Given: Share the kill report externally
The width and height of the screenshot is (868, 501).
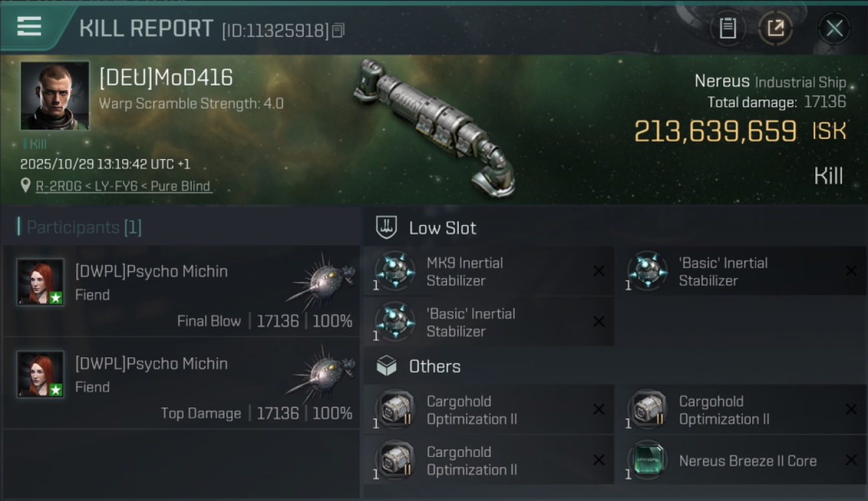Looking at the screenshot, I should tap(775, 28).
